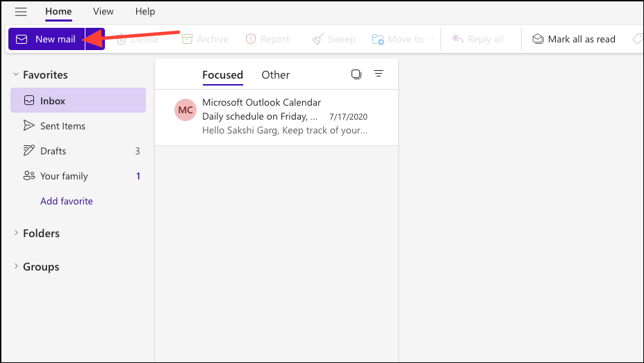Compose a message with New mail
The width and height of the screenshot is (644, 363).
(47, 39)
